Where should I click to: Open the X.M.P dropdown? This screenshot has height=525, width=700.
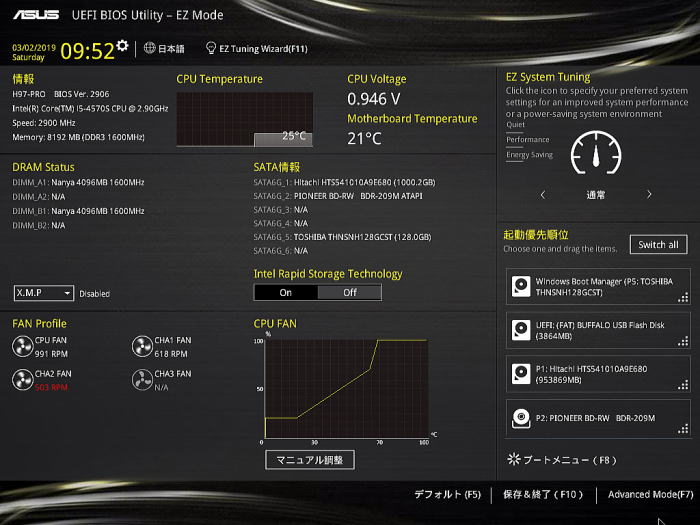tap(44, 293)
